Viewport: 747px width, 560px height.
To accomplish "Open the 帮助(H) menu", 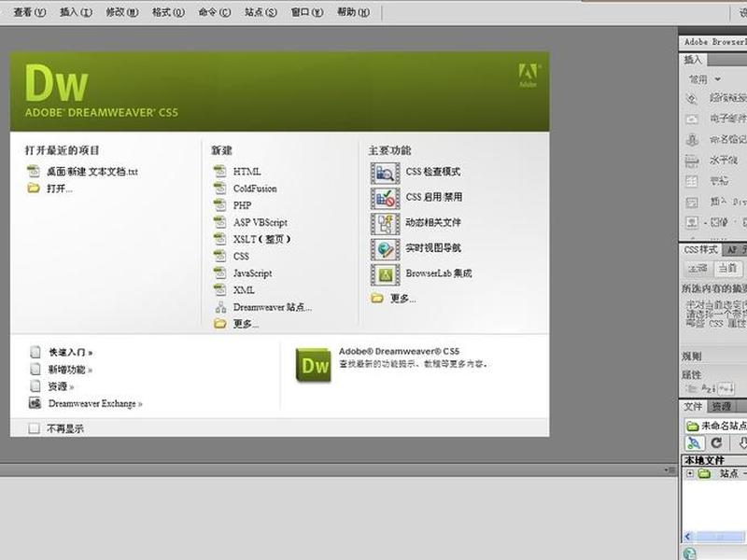I will point(353,12).
